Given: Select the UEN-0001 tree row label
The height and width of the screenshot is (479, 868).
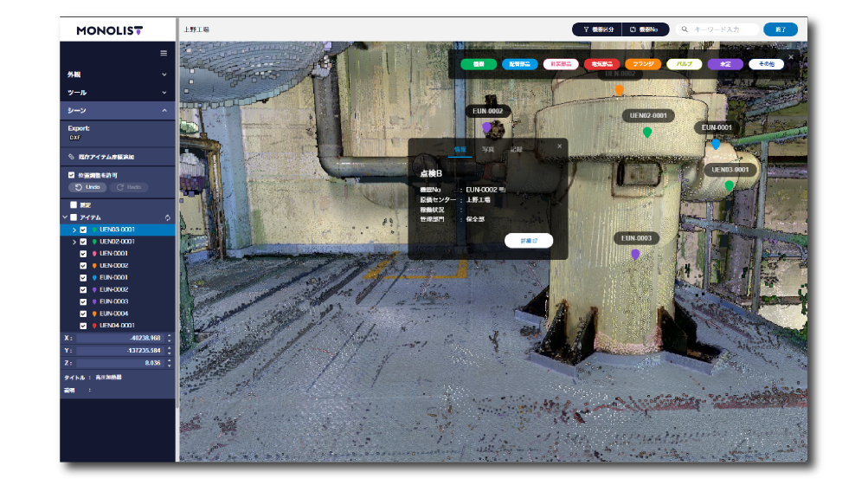Looking at the screenshot, I should click(114, 254).
